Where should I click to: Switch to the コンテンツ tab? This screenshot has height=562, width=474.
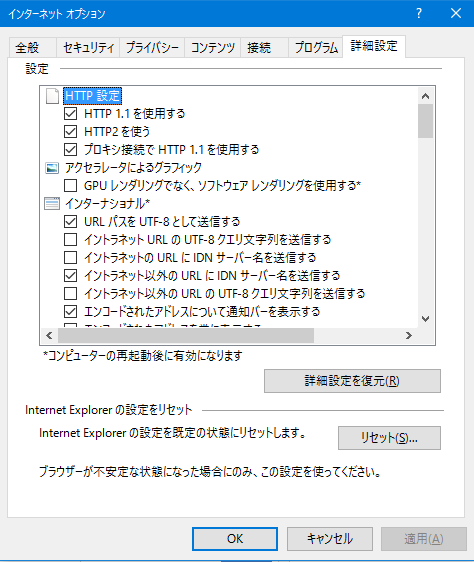tap(213, 47)
